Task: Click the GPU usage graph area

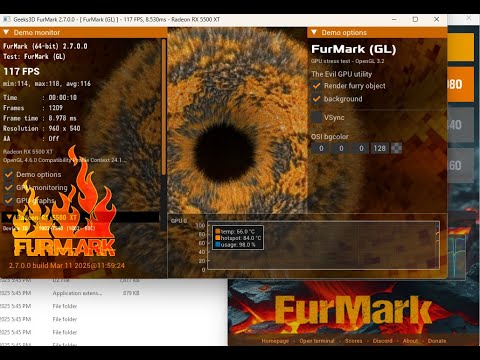Action: tap(323, 245)
